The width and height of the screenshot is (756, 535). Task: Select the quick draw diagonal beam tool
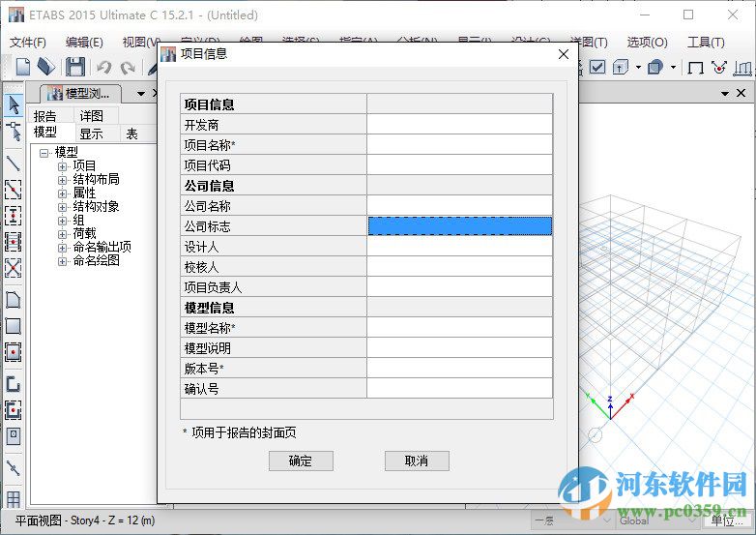click(14, 190)
